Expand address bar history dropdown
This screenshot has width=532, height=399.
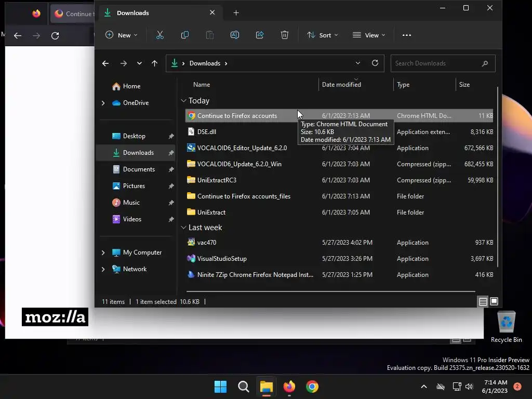pos(357,63)
